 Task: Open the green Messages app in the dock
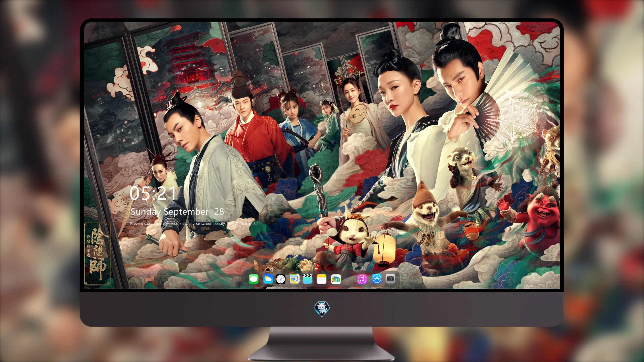(x=254, y=279)
